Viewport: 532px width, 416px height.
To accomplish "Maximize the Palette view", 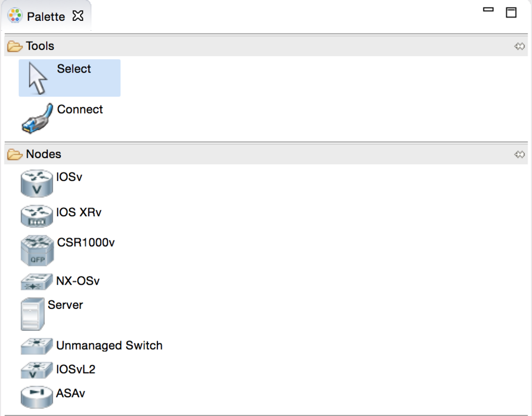I will (x=511, y=13).
